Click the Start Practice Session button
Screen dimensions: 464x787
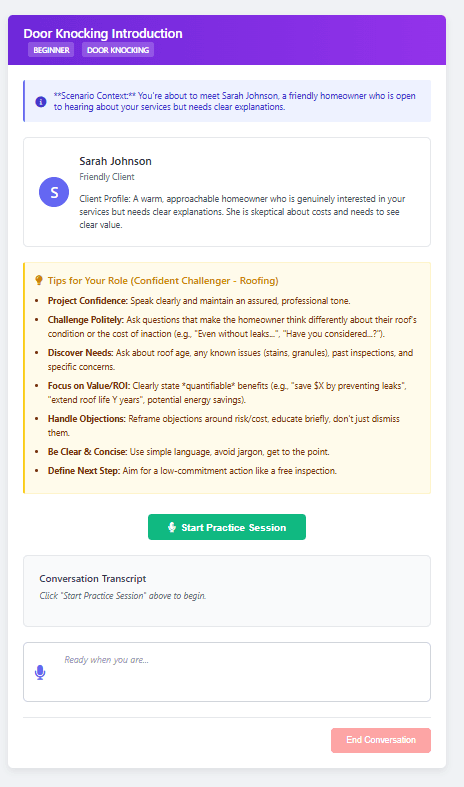pyautogui.click(x=226, y=527)
